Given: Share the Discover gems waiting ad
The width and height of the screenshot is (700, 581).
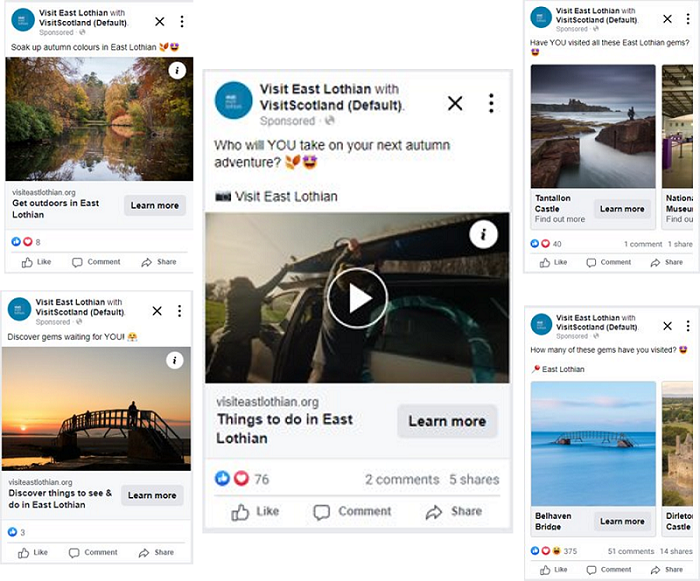Looking at the screenshot, I should pos(156,553).
